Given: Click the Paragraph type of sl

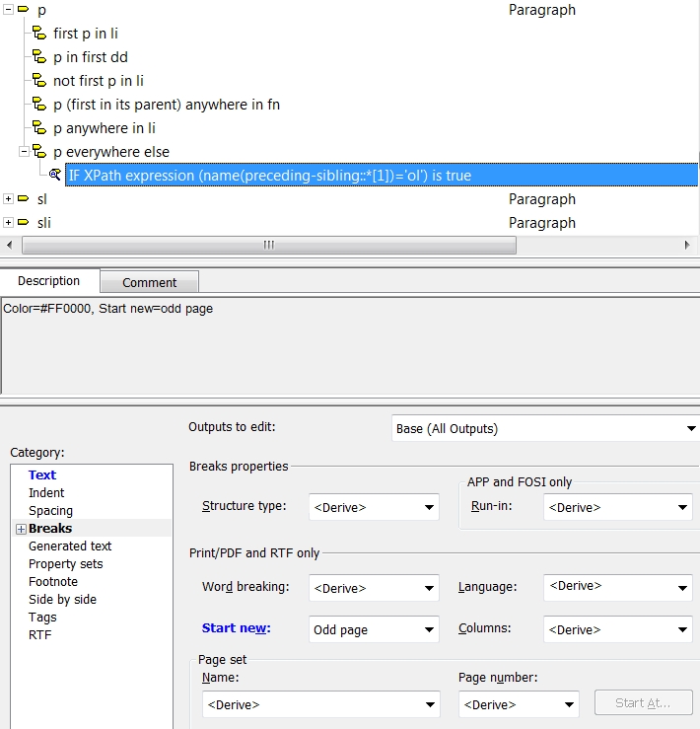Looking at the screenshot, I should [x=542, y=199].
